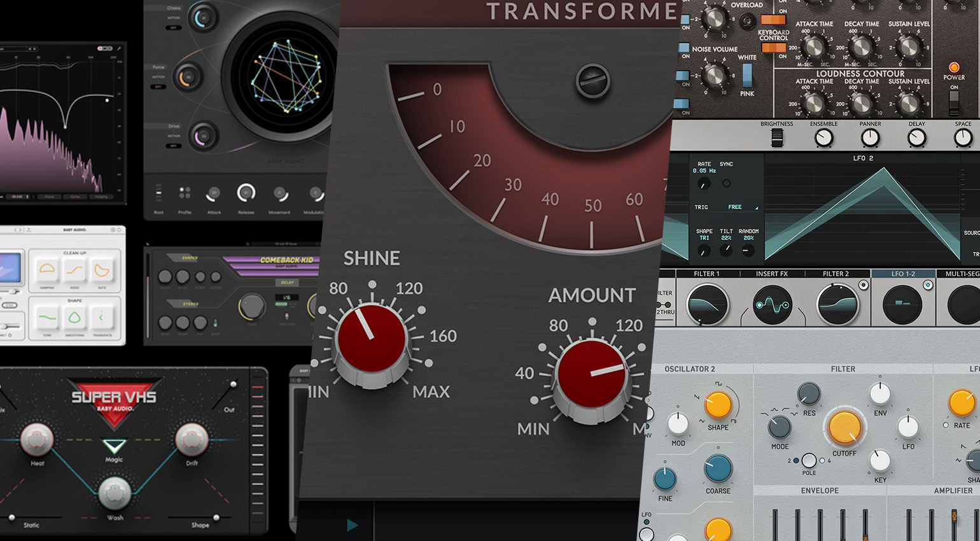Select the Tone button in the white plugin's Shape section
Screen dimensions: 980x541
click(x=47, y=317)
